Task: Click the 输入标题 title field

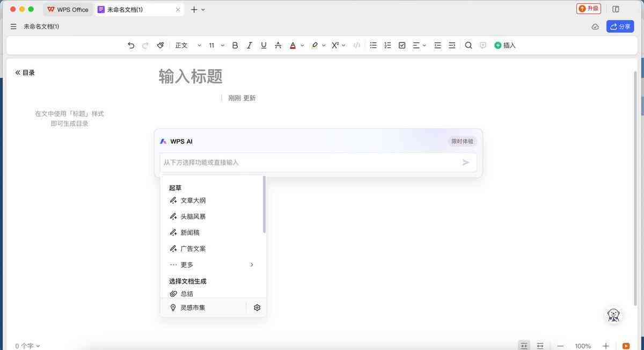Action: [191, 76]
